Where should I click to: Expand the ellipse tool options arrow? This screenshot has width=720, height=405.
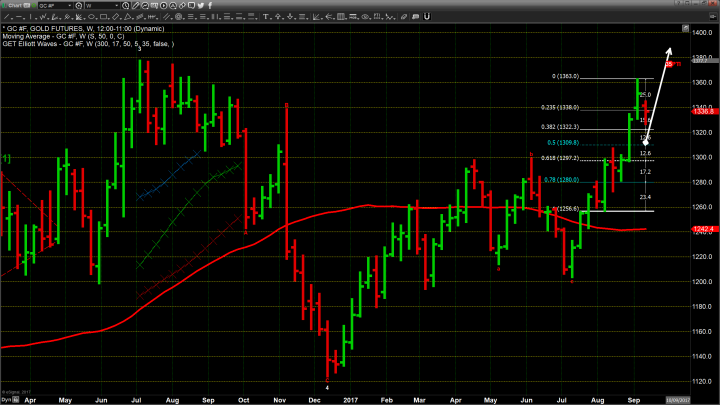pyautogui.click(x=97, y=19)
